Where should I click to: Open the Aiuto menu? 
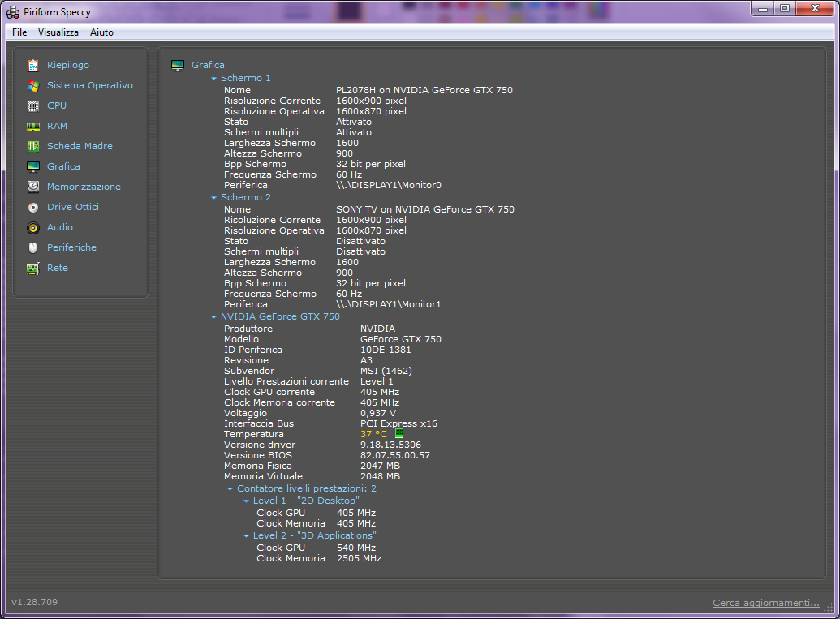click(101, 32)
